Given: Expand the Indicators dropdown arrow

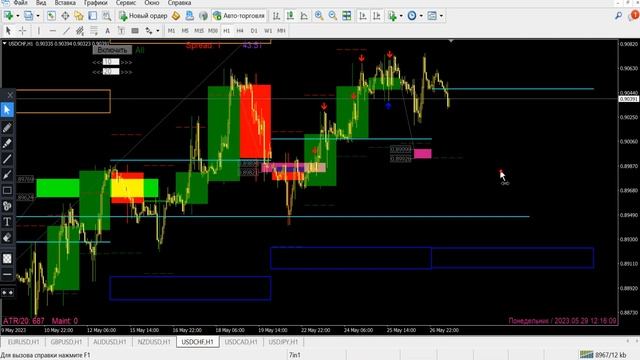Looking at the screenshot, I should (401, 16).
